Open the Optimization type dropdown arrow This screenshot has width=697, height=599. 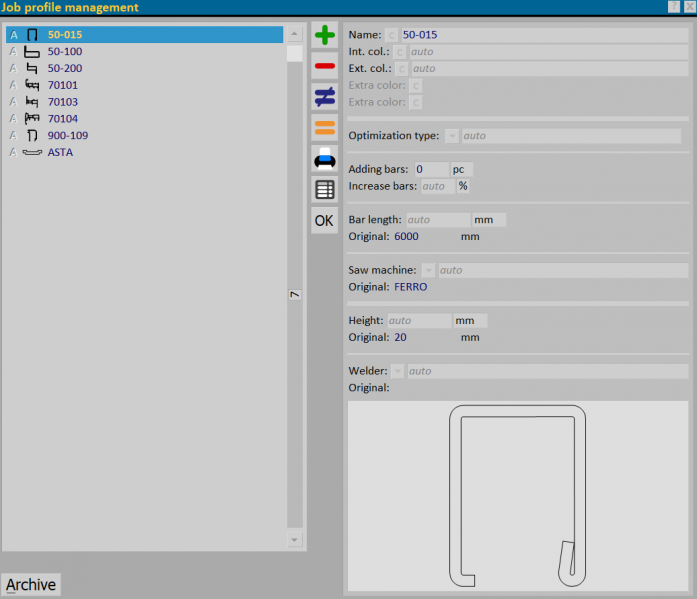(x=452, y=136)
